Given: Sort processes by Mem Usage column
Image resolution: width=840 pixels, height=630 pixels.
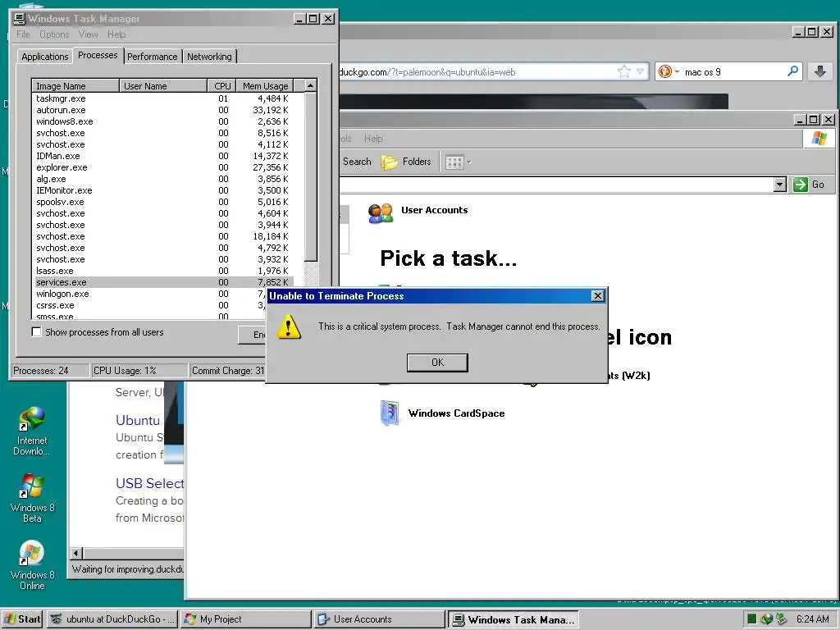Looking at the screenshot, I should [x=265, y=85].
